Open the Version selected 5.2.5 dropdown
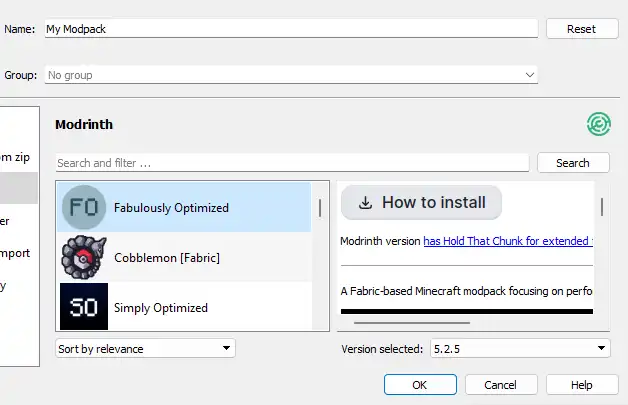This screenshot has width=628, height=405. 519,348
